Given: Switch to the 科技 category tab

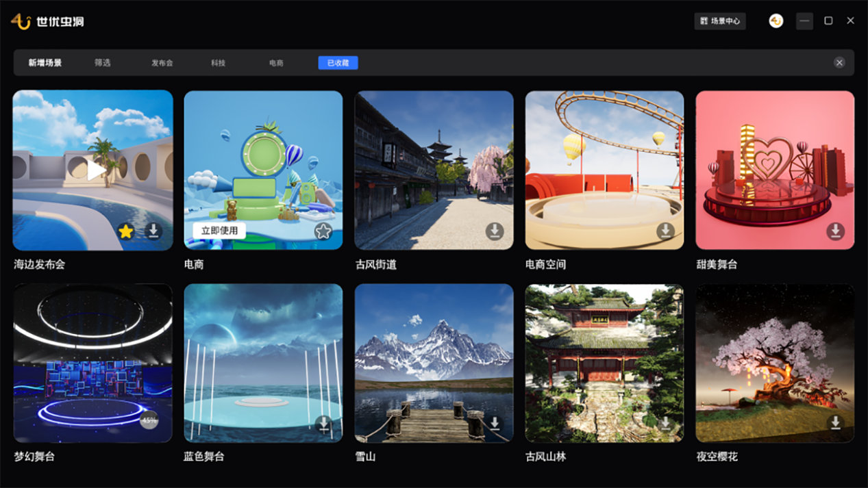Looking at the screenshot, I should tap(219, 63).
